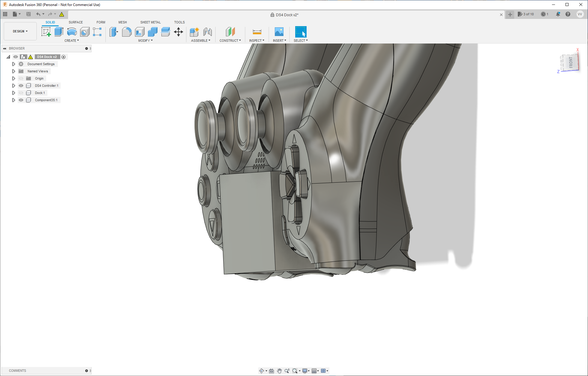This screenshot has height=376, width=588.
Task: Add a new design tab
Action: (x=510, y=14)
